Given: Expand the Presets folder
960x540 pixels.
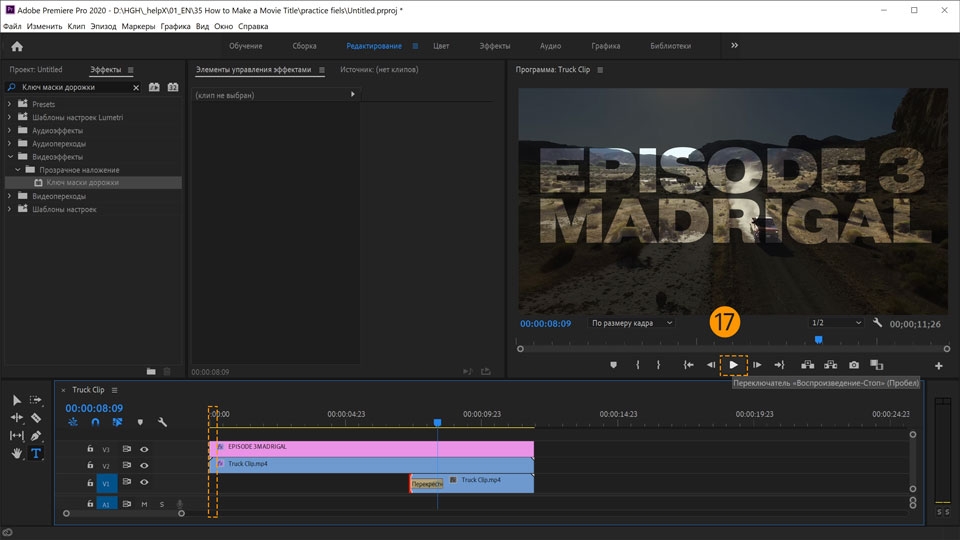Looking at the screenshot, I should click(x=11, y=104).
